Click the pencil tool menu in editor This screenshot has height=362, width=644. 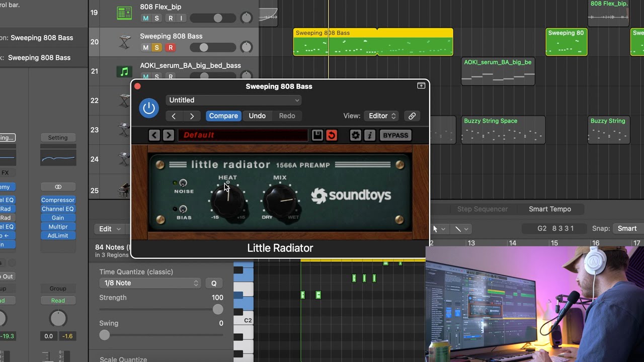[x=461, y=229]
